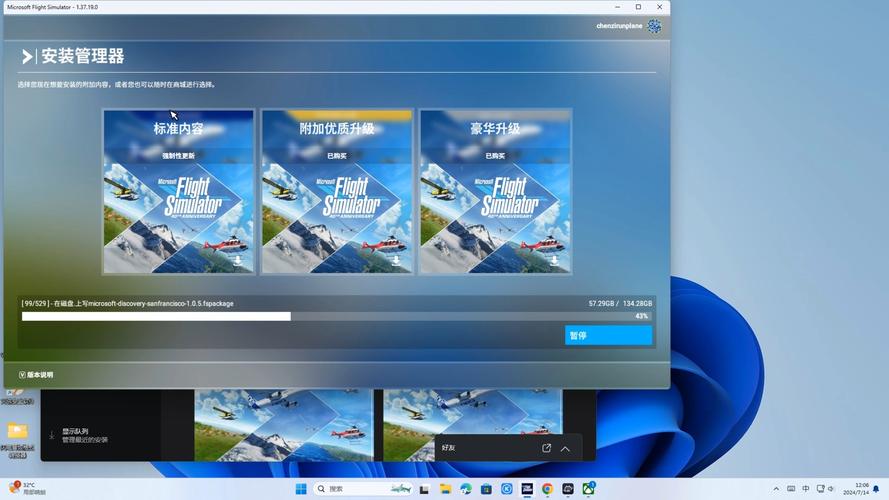Click the 好友 friends label
Screen dimensions: 889x500
click(448, 448)
